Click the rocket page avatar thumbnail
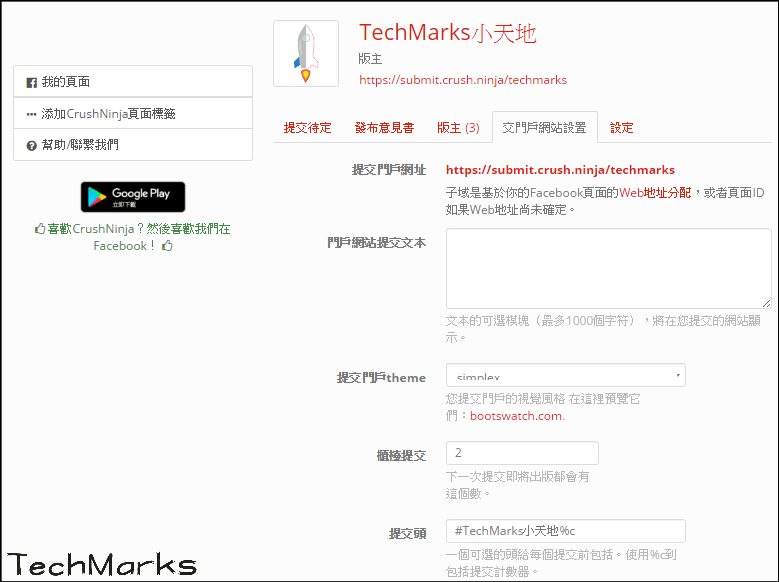This screenshot has width=779, height=582. (306, 54)
